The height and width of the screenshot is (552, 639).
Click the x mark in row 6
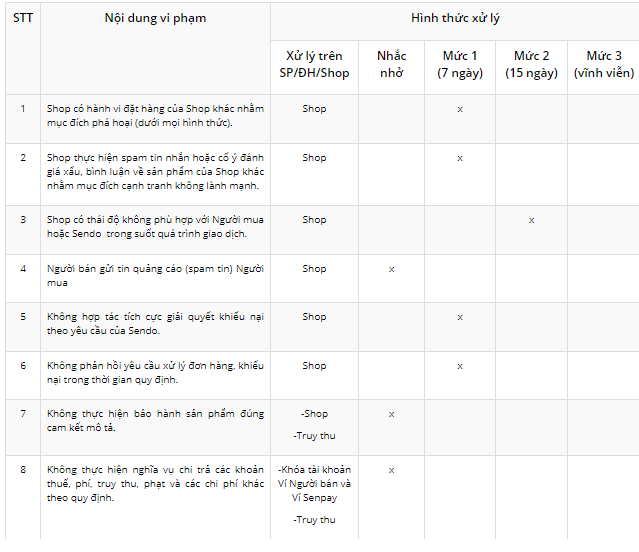pos(460,366)
